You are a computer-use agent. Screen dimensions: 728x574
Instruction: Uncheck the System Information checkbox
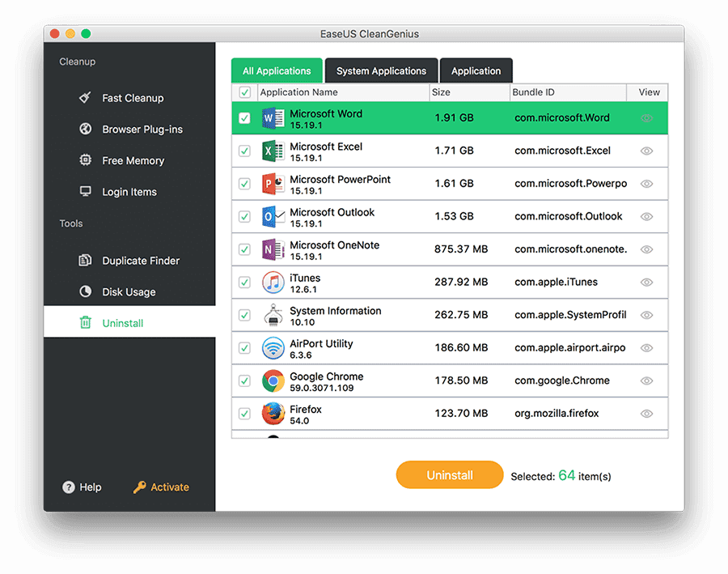244,315
